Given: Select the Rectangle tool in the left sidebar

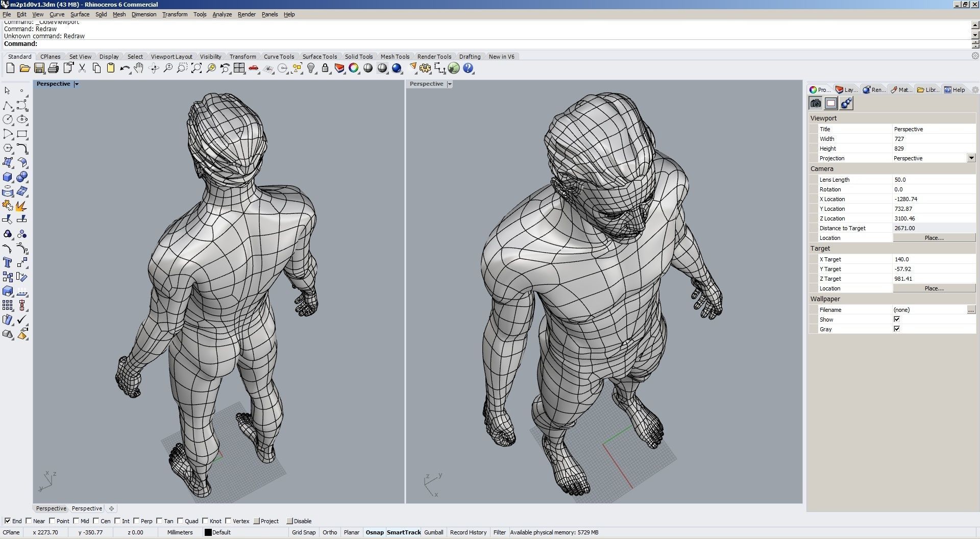Looking at the screenshot, I should tap(22, 134).
